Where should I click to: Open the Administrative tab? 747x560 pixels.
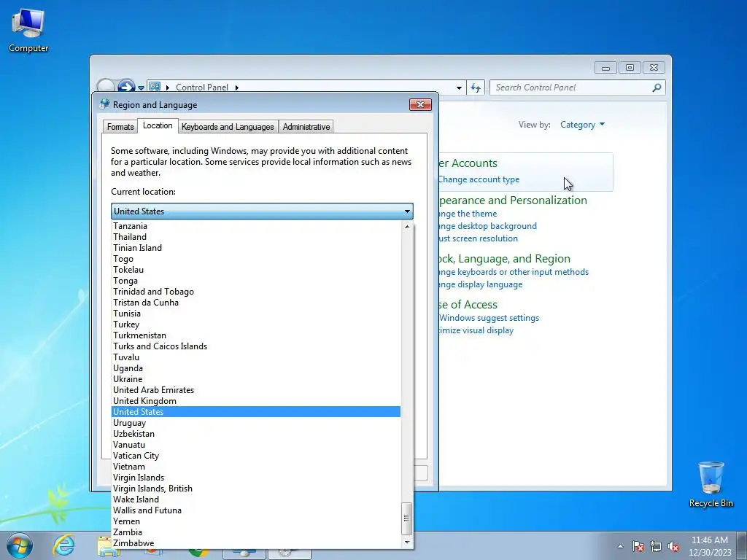pyautogui.click(x=306, y=127)
